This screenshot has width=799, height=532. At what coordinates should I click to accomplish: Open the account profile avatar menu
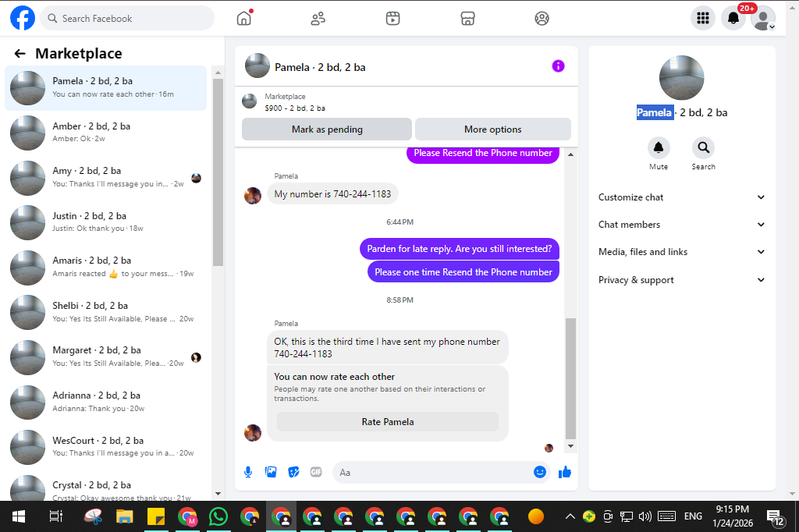click(x=763, y=19)
